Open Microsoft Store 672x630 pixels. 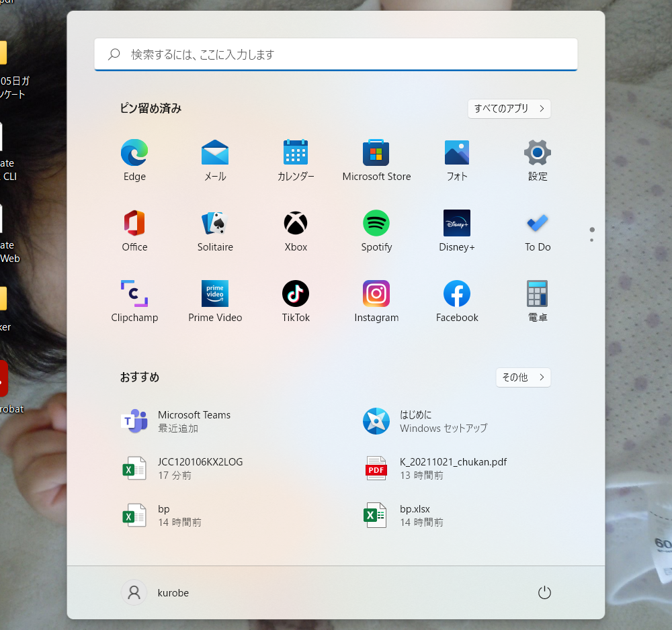[376, 160]
